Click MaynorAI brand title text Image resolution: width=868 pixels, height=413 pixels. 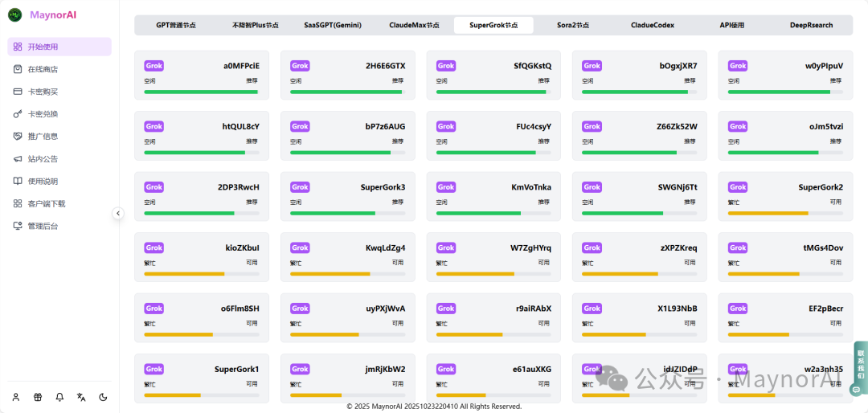[x=53, y=15]
